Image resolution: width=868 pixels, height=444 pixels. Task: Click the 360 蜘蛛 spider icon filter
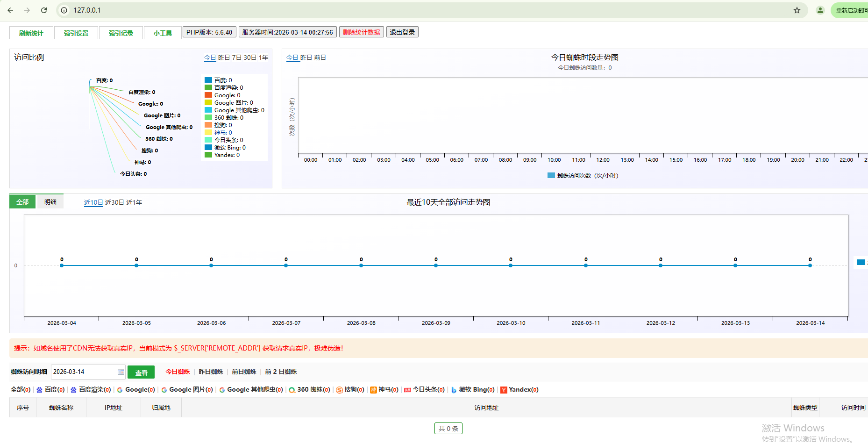coord(292,390)
